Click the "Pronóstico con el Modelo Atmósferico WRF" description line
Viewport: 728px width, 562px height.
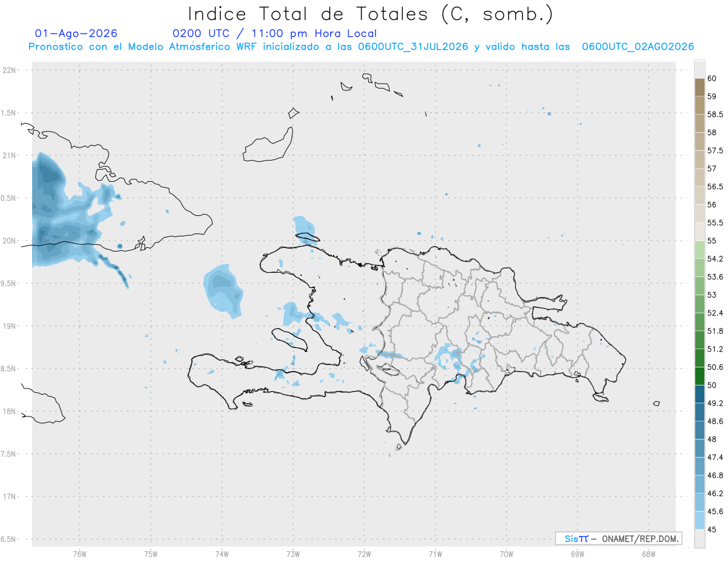[x=361, y=47]
